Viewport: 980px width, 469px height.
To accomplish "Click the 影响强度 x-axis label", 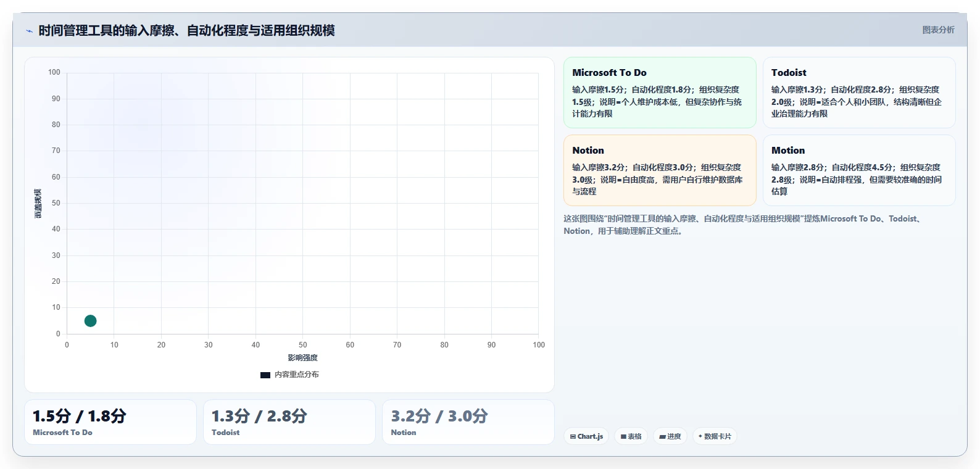I will (302, 358).
